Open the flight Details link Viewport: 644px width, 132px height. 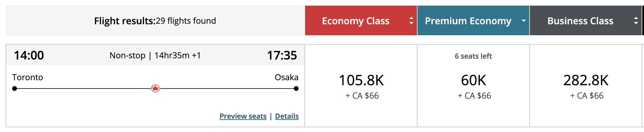[287, 116]
